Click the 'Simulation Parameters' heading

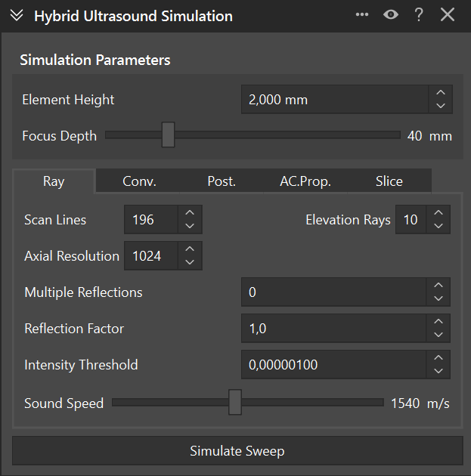click(x=95, y=60)
